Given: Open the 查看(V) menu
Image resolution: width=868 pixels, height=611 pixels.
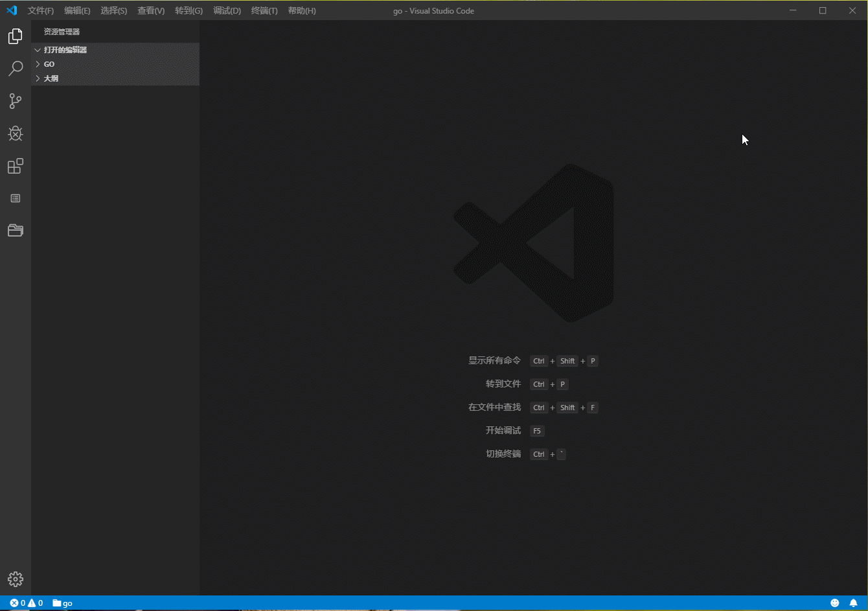Looking at the screenshot, I should click(151, 11).
